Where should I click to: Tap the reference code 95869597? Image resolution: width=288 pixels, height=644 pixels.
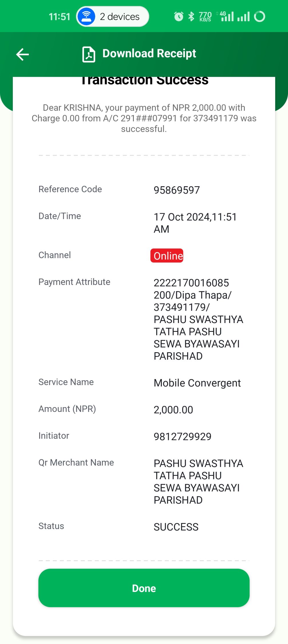click(177, 190)
